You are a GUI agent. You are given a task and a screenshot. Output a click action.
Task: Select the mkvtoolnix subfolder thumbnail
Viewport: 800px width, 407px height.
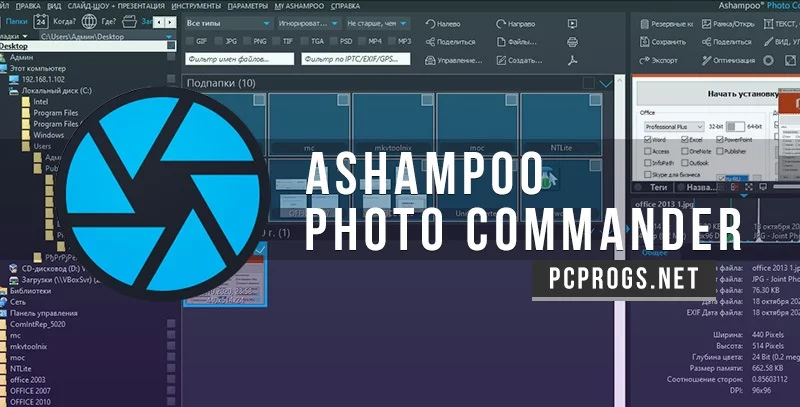(393, 125)
